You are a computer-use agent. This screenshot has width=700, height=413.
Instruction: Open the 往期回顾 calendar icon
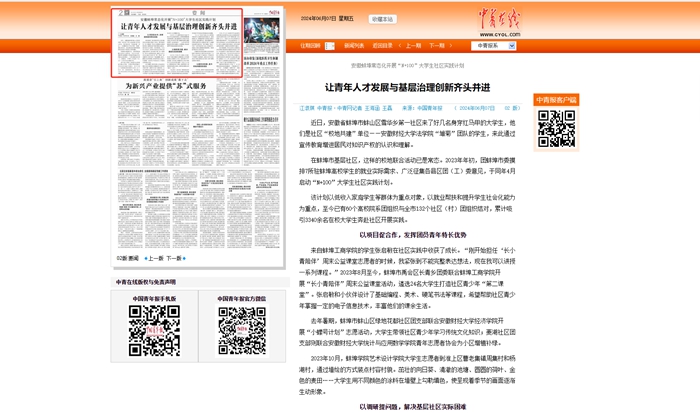(329, 45)
